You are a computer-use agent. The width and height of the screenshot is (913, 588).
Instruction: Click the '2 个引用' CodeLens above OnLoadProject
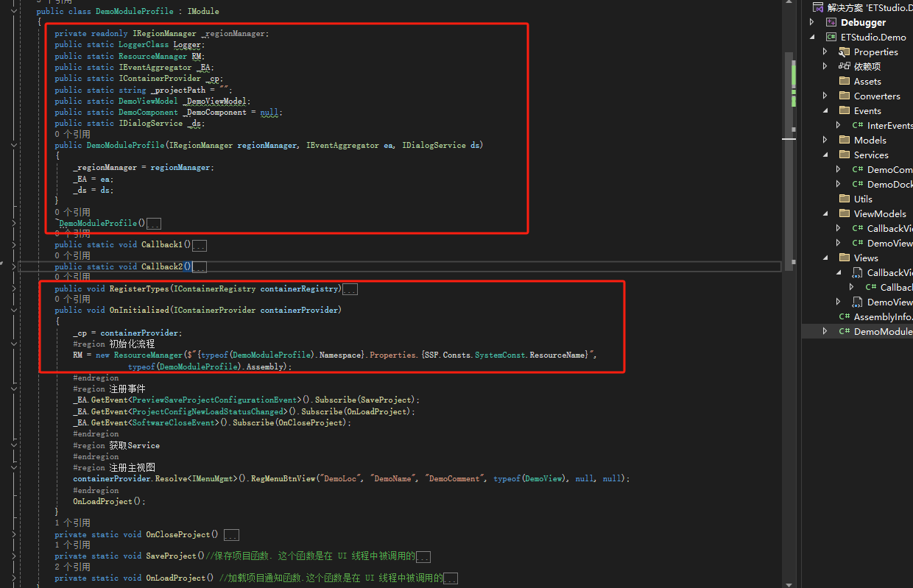point(74,567)
